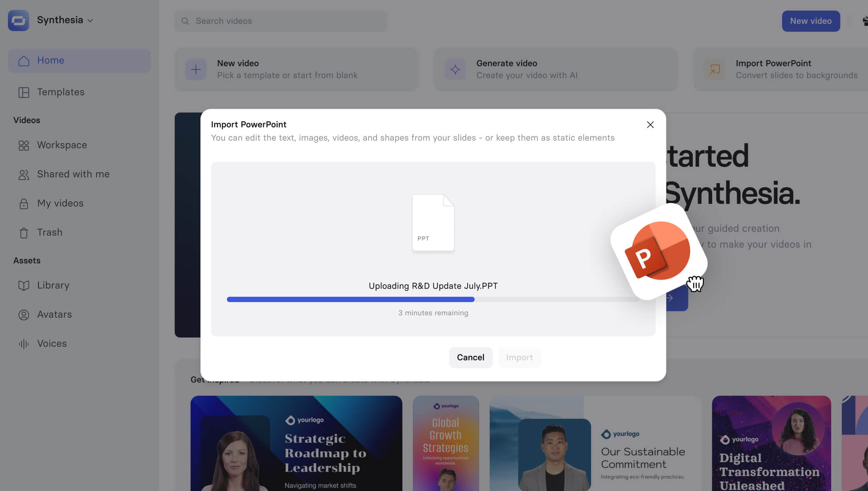Click the Library book icon

pyautogui.click(x=23, y=286)
